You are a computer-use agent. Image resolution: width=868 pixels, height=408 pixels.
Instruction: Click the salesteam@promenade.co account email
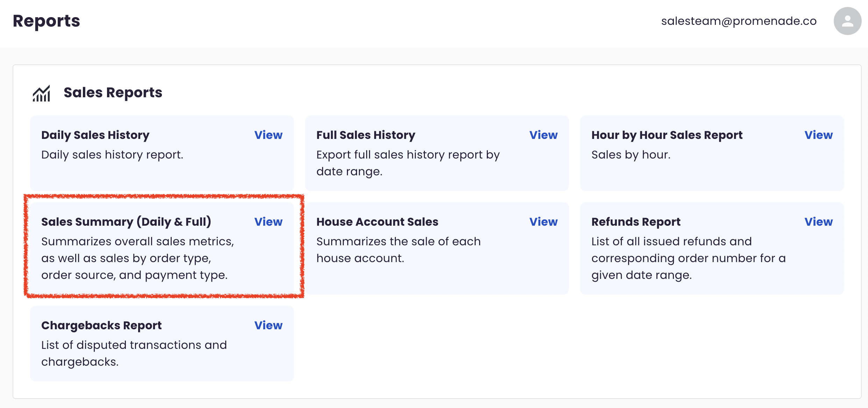pyautogui.click(x=739, y=21)
